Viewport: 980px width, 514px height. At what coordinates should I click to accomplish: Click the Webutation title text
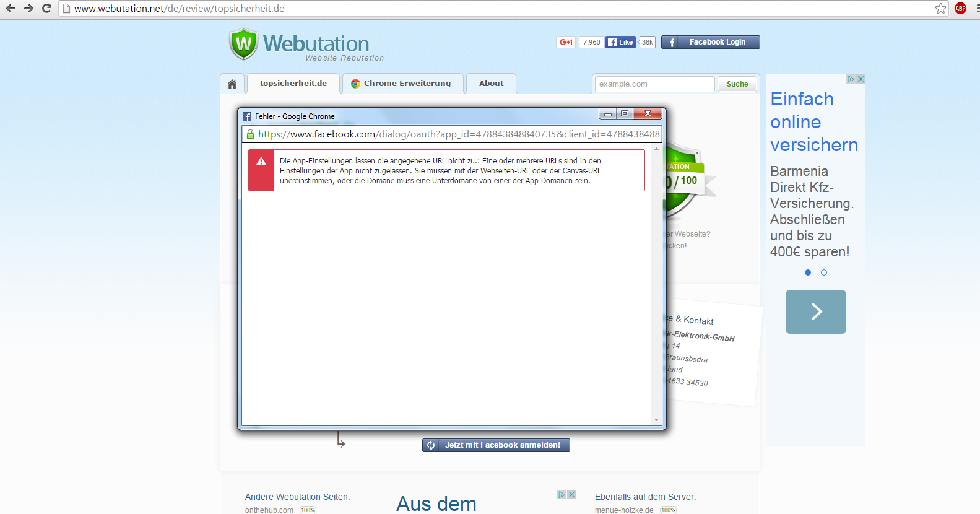coord(316,43)
